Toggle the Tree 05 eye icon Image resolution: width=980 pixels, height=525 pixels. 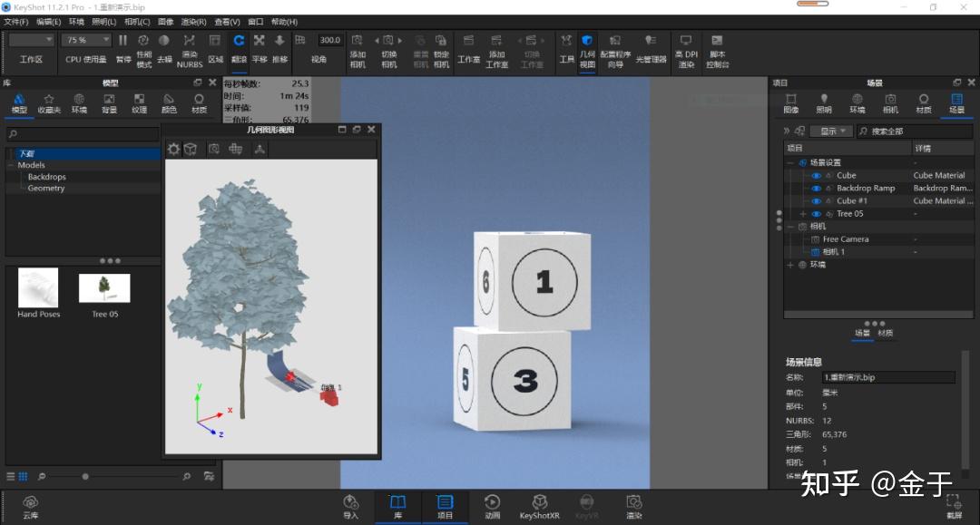816,214
